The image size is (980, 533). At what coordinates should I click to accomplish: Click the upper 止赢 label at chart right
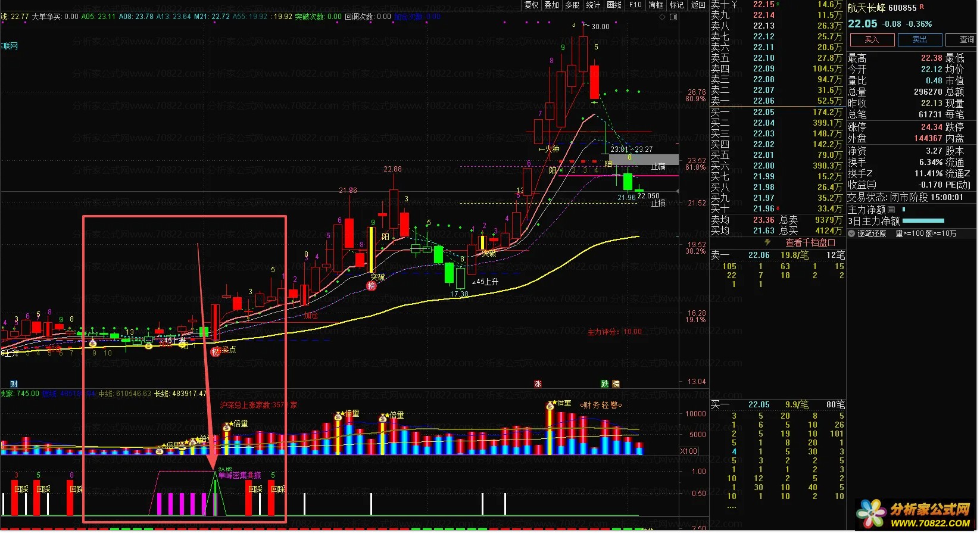(658, 166)
